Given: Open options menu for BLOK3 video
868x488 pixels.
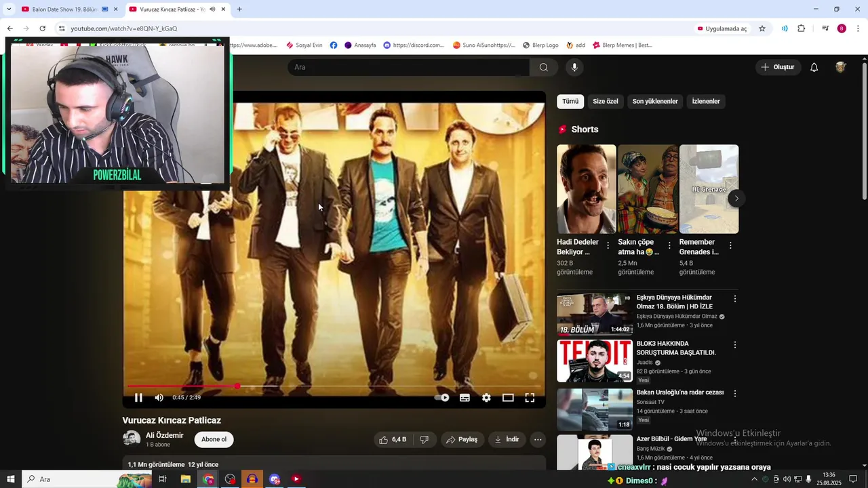Looking at the screenshot, I should (x=734, y=345).
